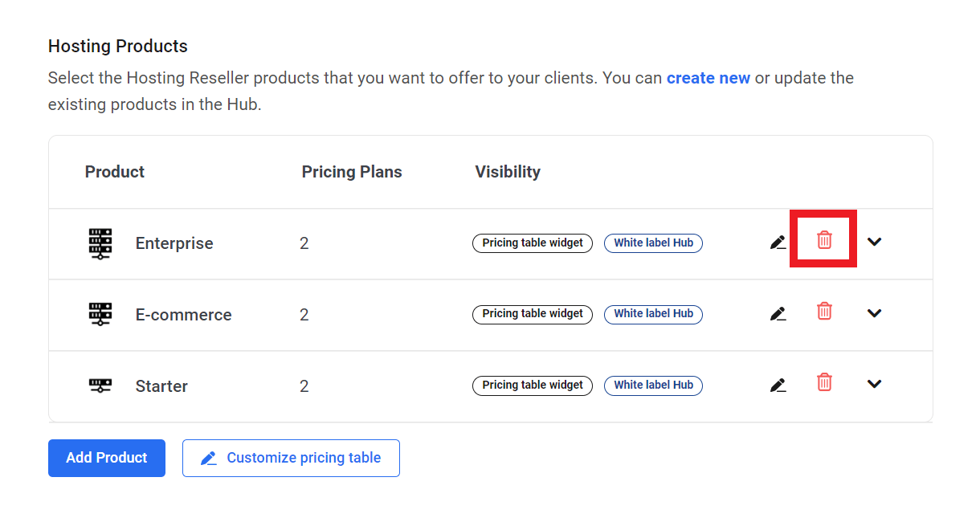Expand the E-commerce product row

click(875, 313)
